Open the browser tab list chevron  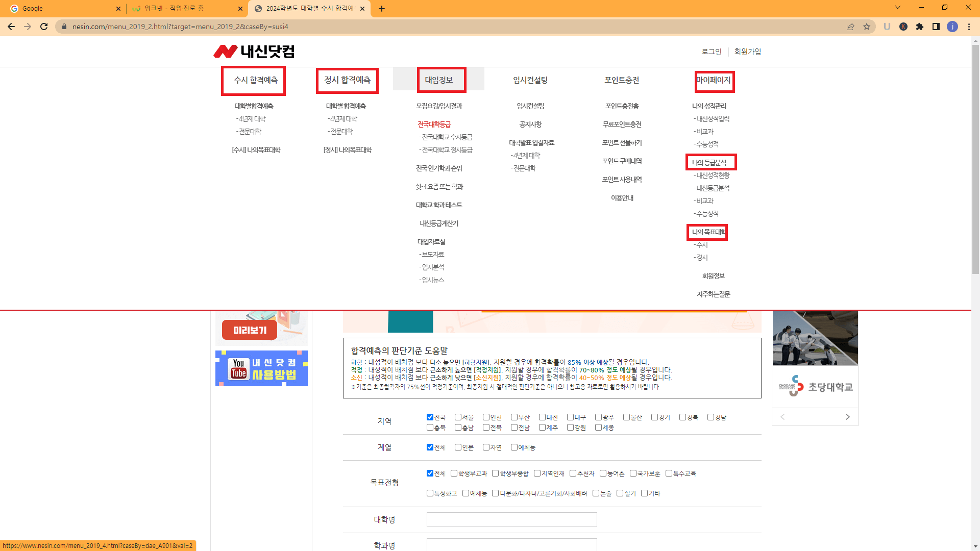click(x=897, y=8)
